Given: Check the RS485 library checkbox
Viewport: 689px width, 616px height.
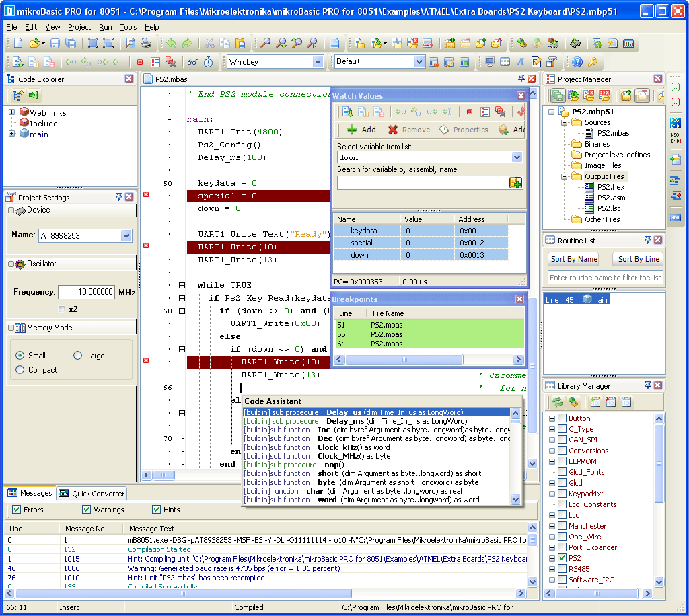Looking at the screenshot, I should click(x=562, y=568).
